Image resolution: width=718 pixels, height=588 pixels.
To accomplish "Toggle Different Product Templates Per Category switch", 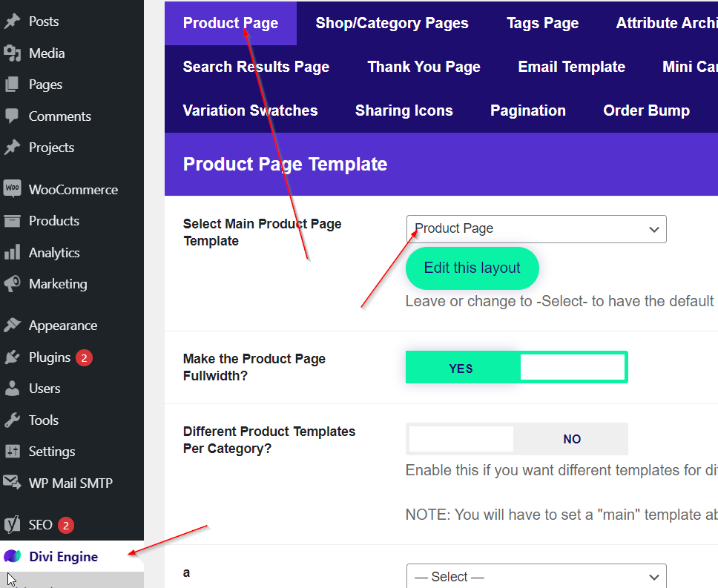I will pos(516,439).
